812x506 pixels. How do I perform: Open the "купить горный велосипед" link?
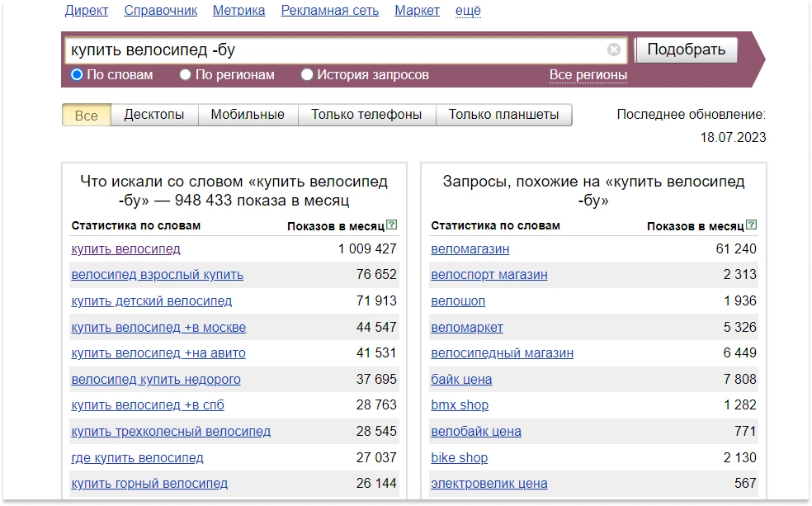149,484
